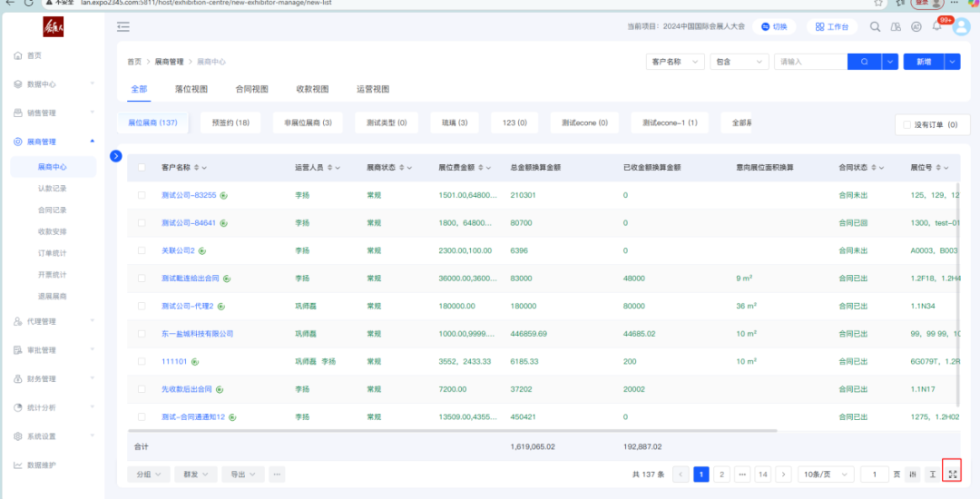Click the blue arrow panel expander
This screenshot has width=980, height=499.
click(x=115, y=155)
